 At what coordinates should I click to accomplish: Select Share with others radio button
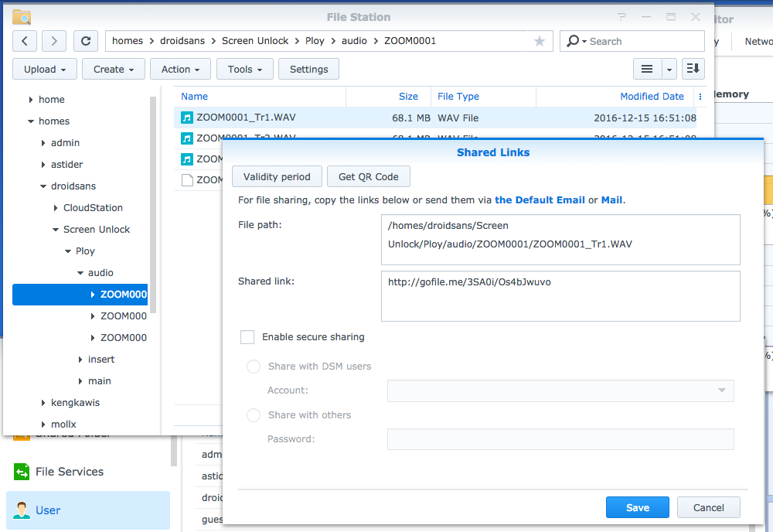[254, 415]
